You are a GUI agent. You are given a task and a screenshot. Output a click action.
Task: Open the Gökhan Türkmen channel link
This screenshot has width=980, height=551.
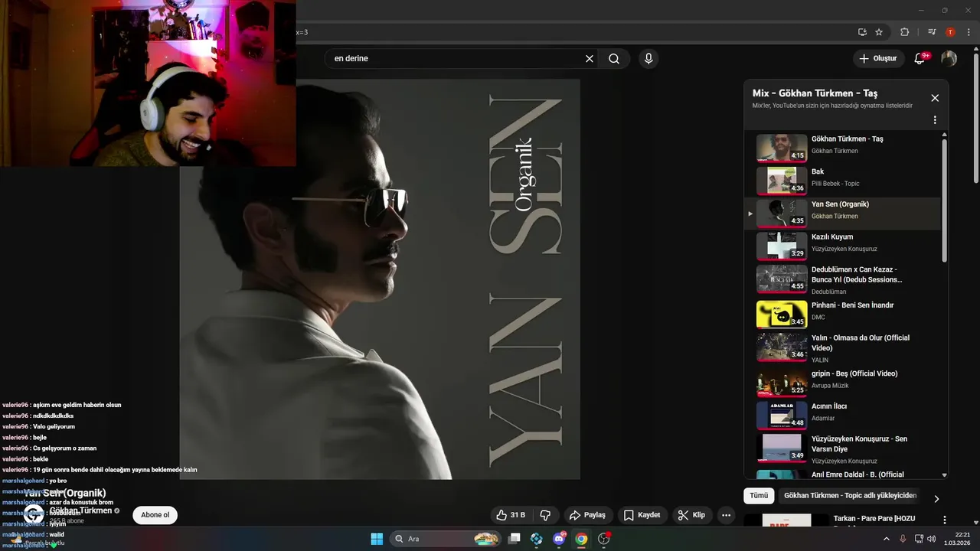pyautogui.click(x=80, y=510)
